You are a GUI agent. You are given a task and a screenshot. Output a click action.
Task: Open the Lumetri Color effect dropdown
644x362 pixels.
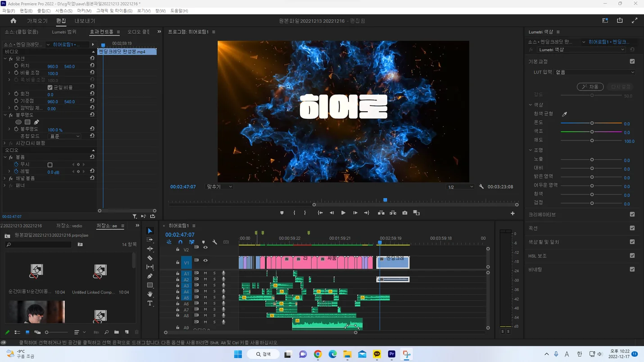pyautogui.click(x=582, y=50)
